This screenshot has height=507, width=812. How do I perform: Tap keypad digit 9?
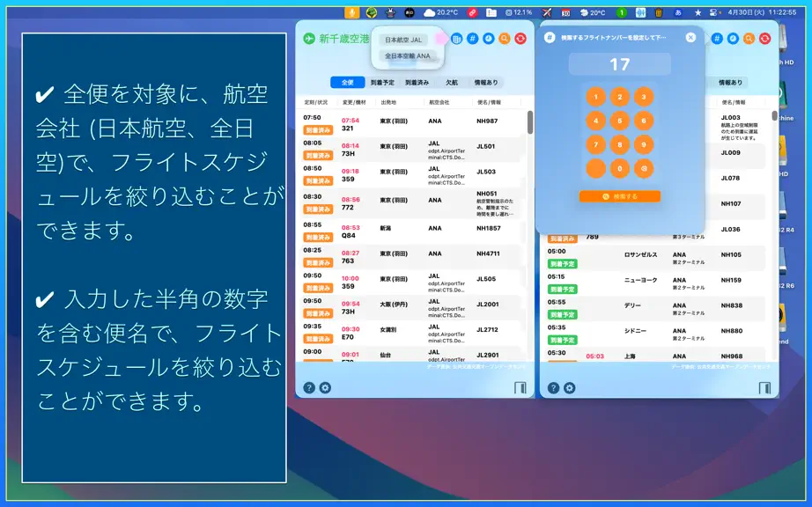coord(644,144)
